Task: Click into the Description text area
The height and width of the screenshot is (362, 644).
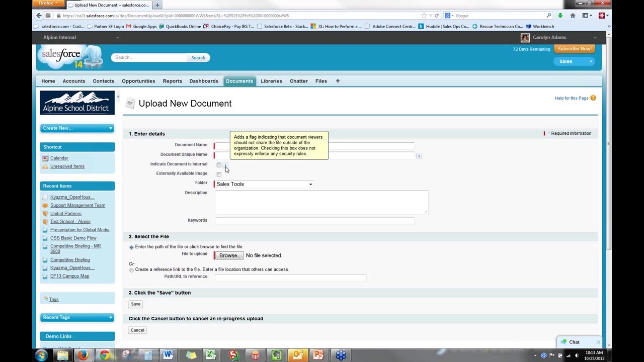Action: click(x=321, y=202)
